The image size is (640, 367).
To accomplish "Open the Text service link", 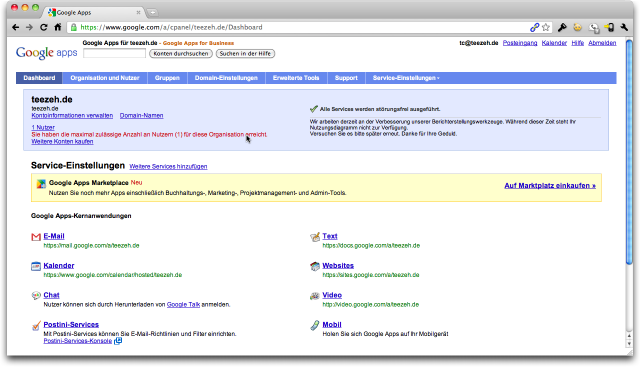I will click(330, 236).
